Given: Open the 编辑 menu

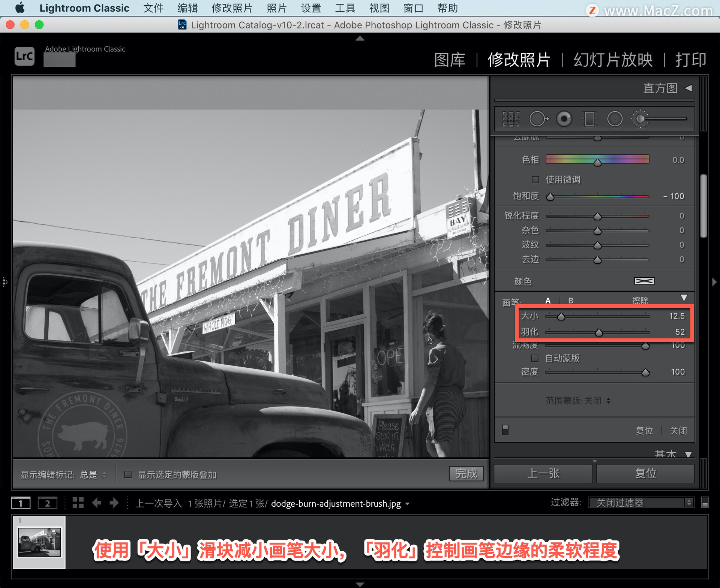Looking at the screenshot, I should (x=187, y=8).
